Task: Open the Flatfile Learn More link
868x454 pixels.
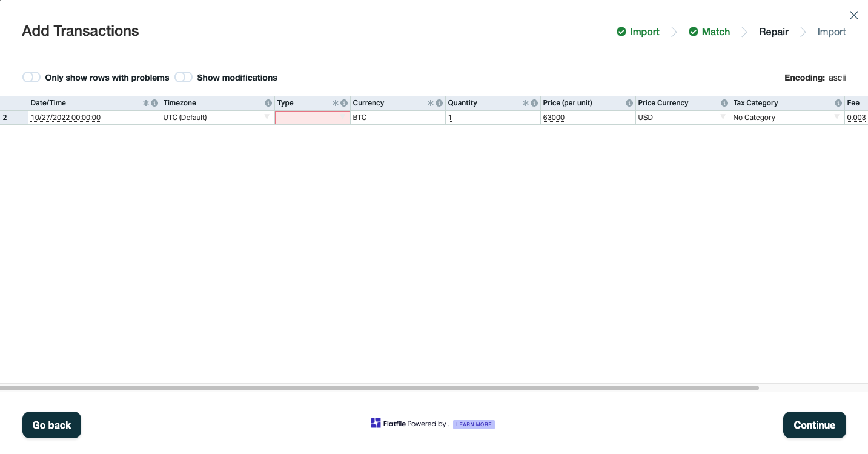Action: 474,424
